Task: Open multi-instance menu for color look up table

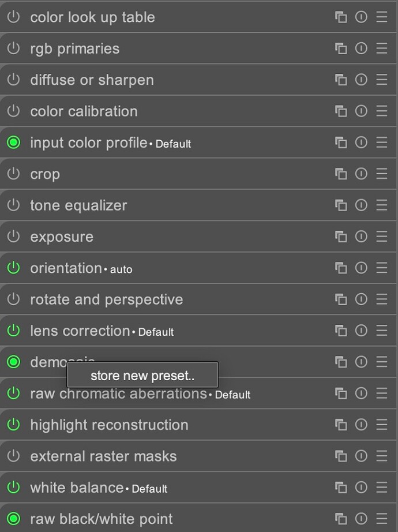Action: (x=341, y=17)
